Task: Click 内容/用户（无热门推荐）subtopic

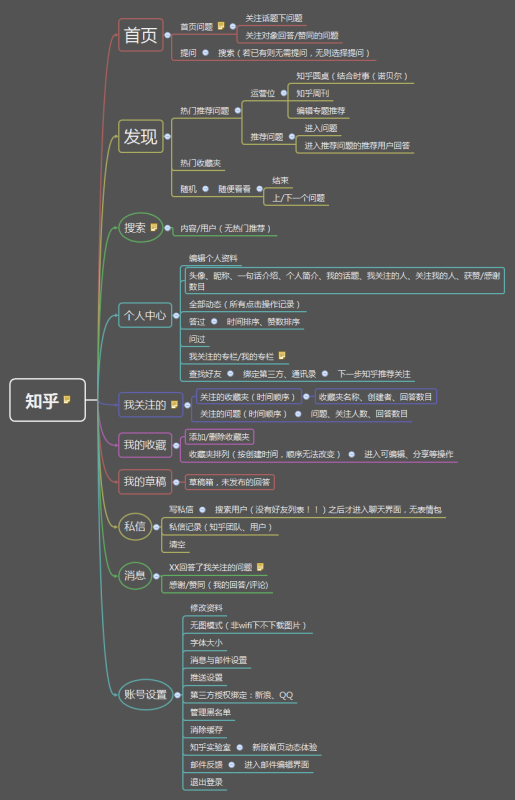Action: (226, 228)
